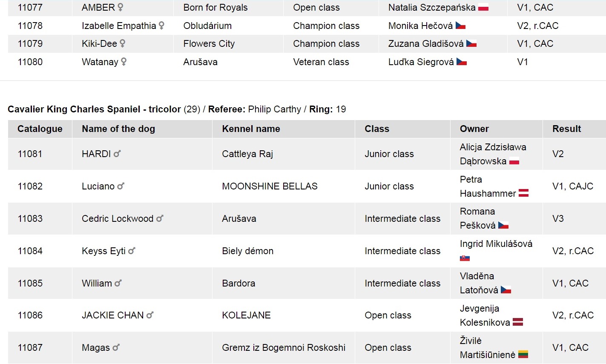Click the Polish flag beside Dąbrowska
606x364 pixels.
click(514, 161)
